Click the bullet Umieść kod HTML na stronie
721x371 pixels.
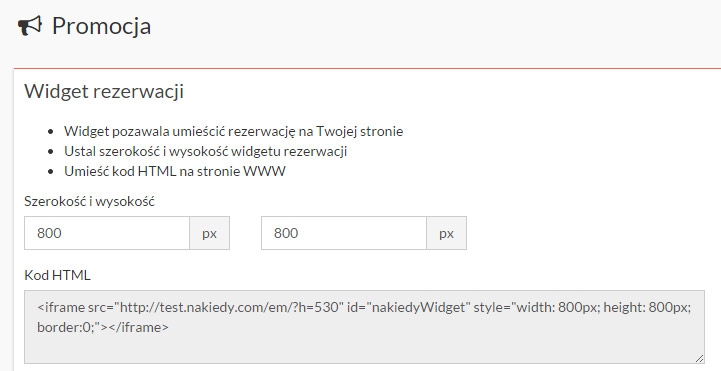(x=175, y=171)
